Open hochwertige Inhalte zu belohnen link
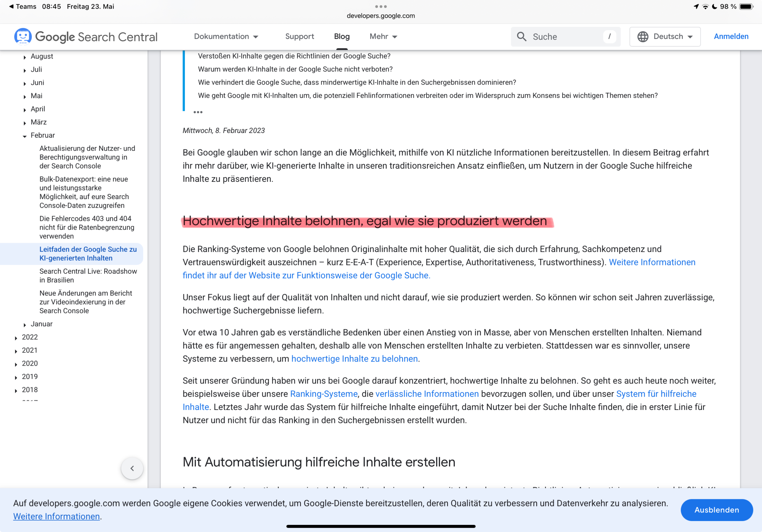Image resolution: width=762 pixels, height=532 pixels. (355, 359)
